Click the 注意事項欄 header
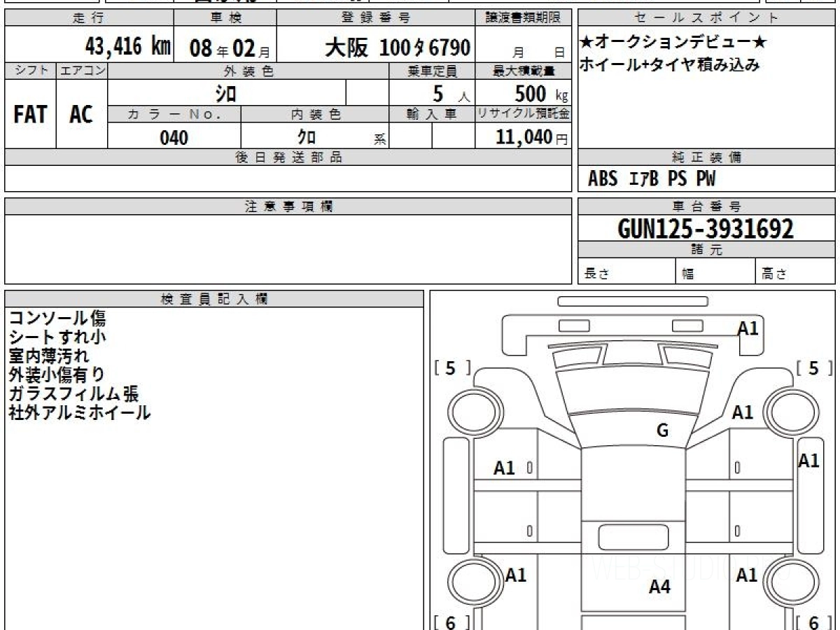This screenshot has height=630, width=840. tap(288, 206)
